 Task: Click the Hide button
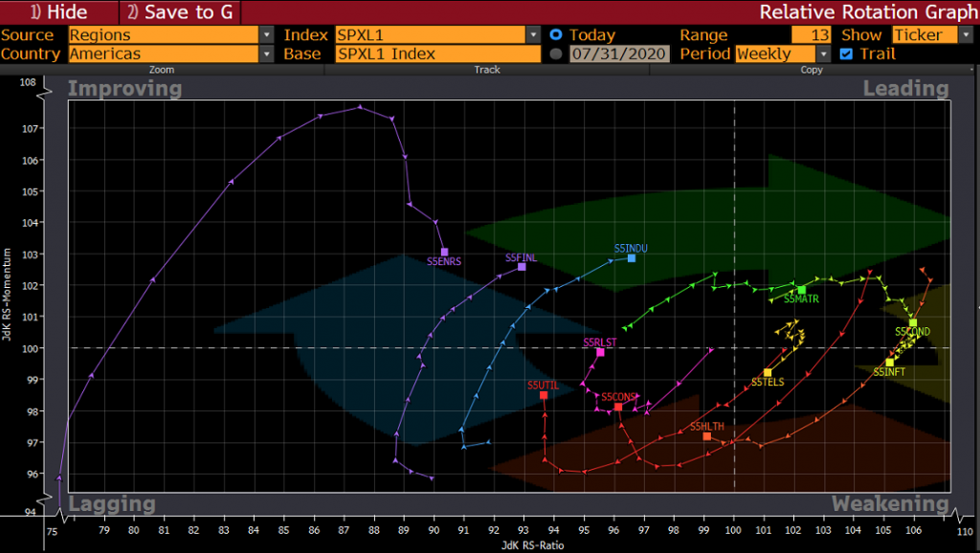pos(59,12)
